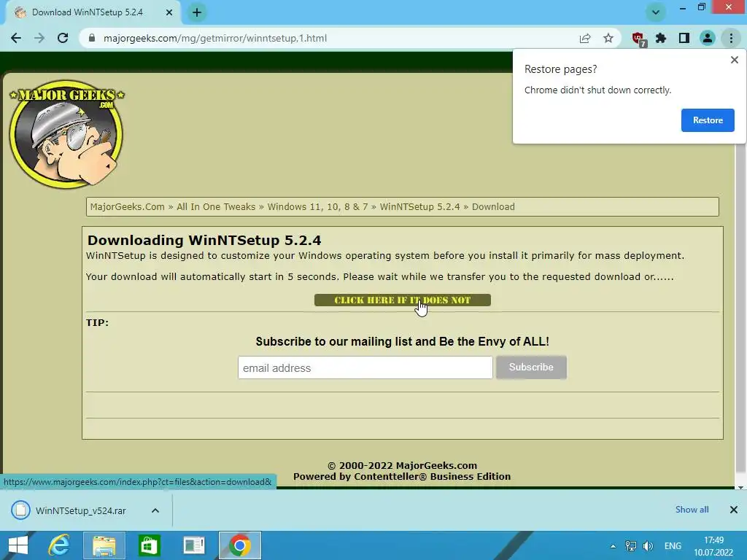Open the tab search dropdown arrow
The height and width of the screenshot is (560, 747).
[656, 12]
